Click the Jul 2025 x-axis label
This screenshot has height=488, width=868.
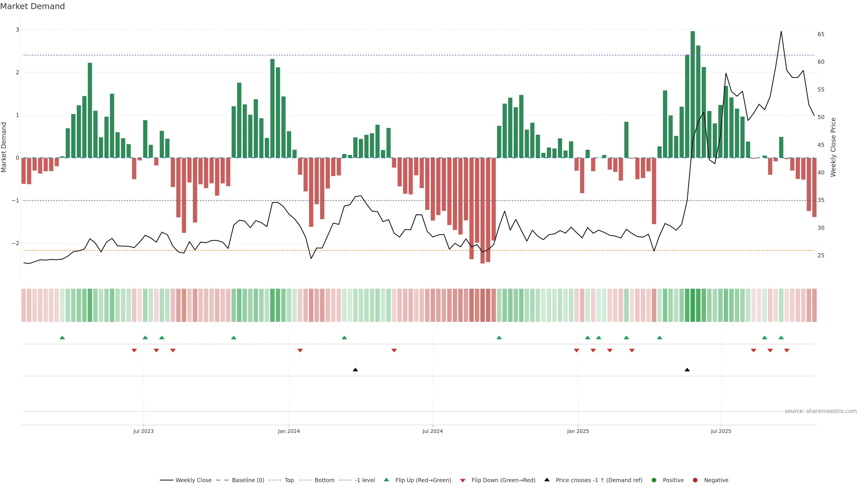721,431
